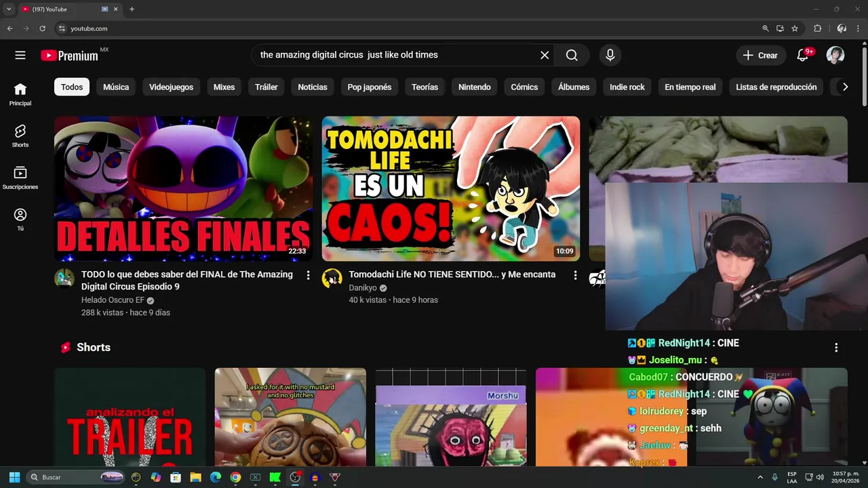Go to Helado Oscuro EF channel name
This screenshot has height=488, width=868.
tap(113, 300)
